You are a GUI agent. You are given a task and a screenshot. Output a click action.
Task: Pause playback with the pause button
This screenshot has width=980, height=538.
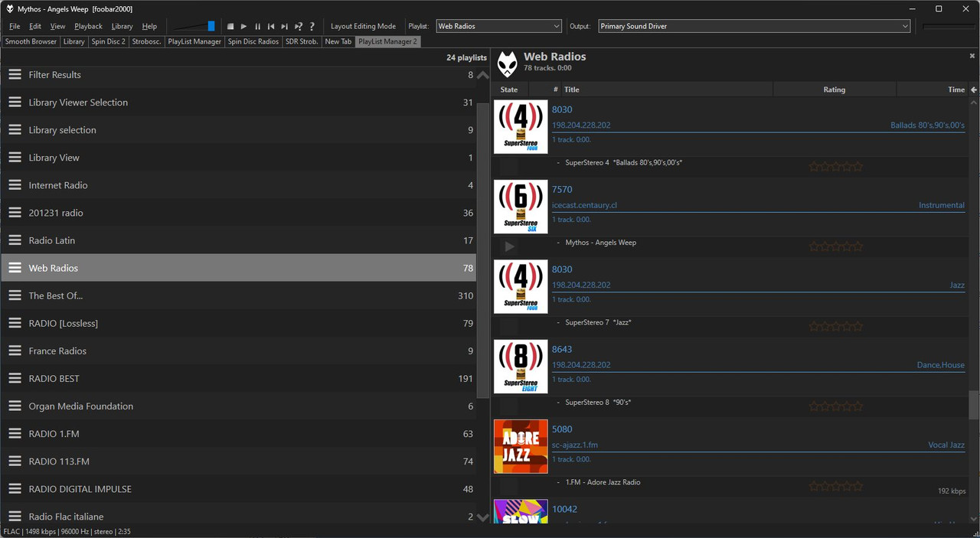pyautogui.click(x=257, y=26)
